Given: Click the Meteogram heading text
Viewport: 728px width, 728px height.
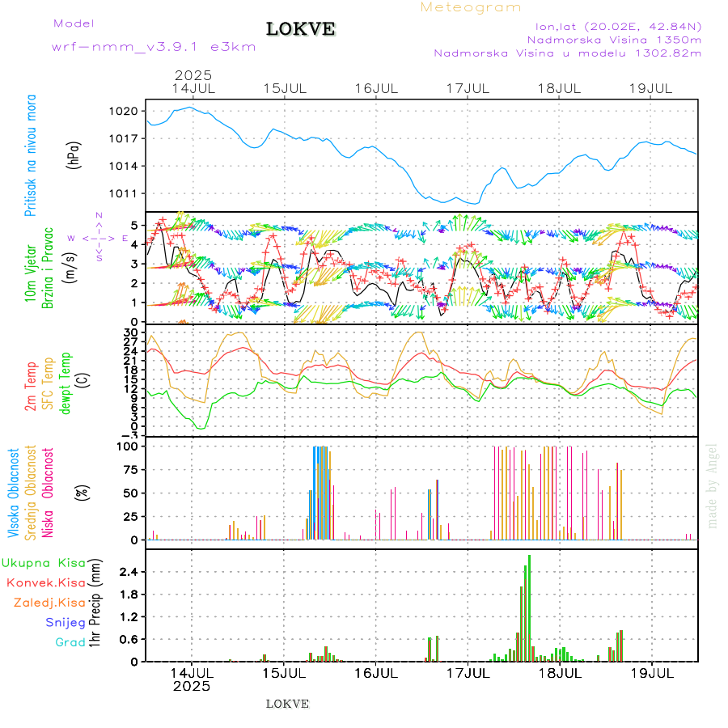Looking at the screenshot, I should click(471, 7).
